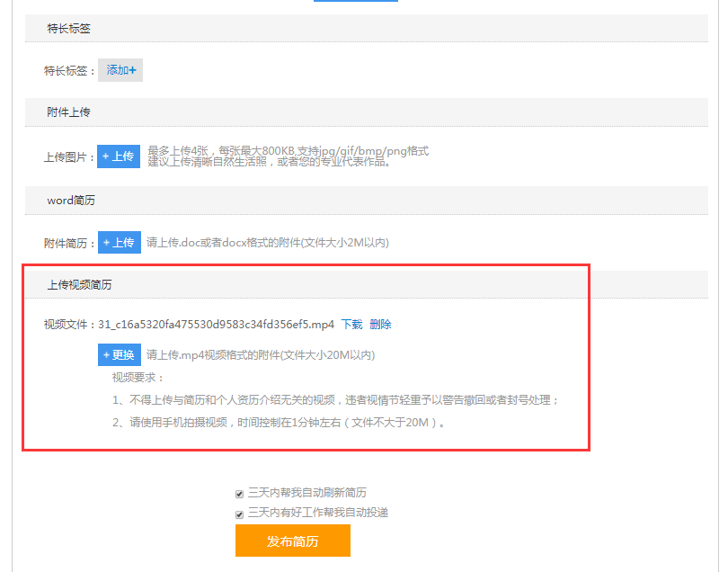Click 上传 button next to 附件简历
Viewport: 728px width, 572px height.
(x=119, y=243)
